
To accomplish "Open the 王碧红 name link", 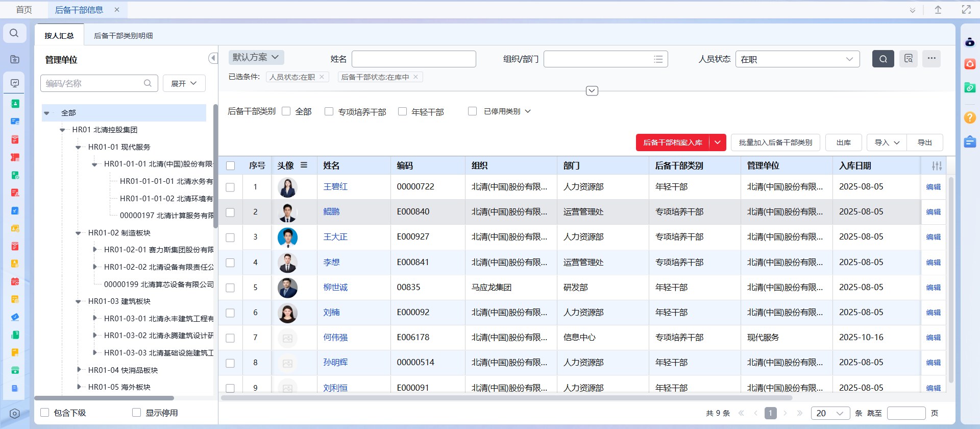I will [335, 187].
